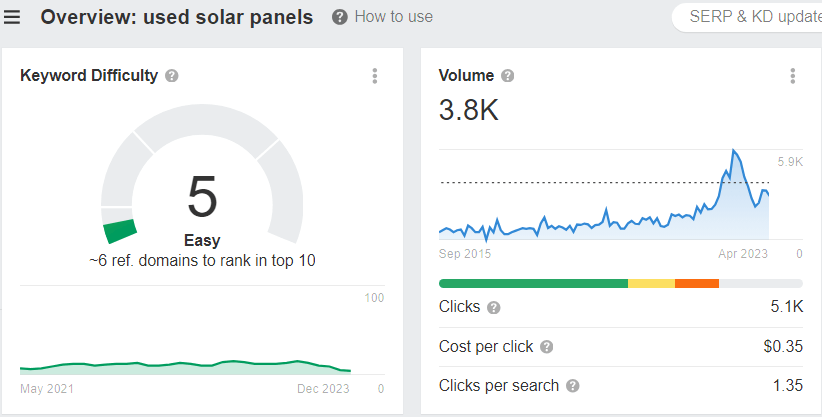Click the Overview: used solar panels title
Image resolution: width=822 pixels, height=417 pixels.
pyautogui.click(x=176, y=17)
